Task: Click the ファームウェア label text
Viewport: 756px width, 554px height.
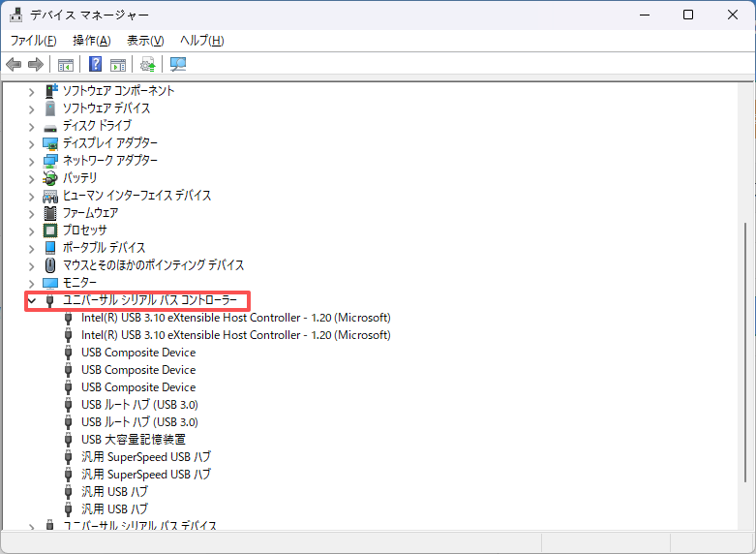Action: (90, 213)
